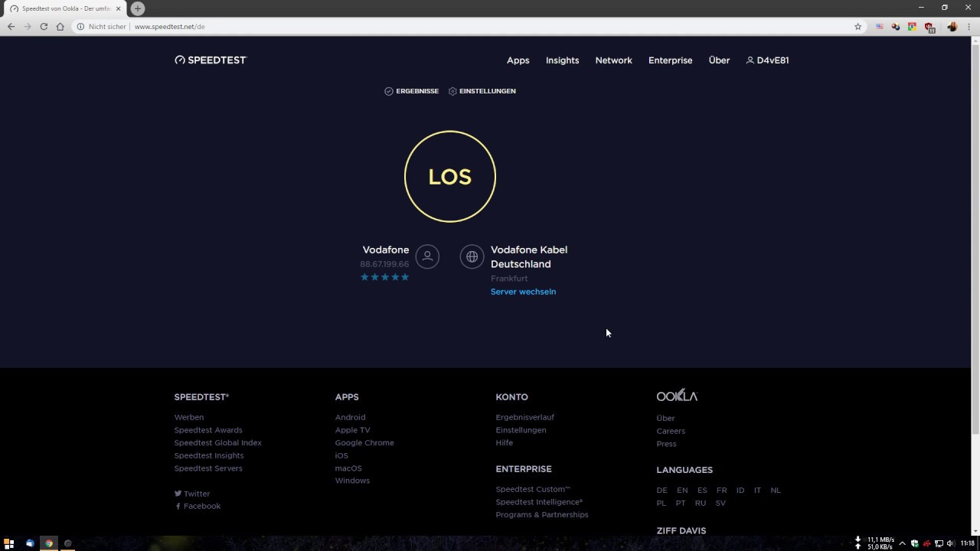Open Speedtest Awards footer link
Image resolution: width=980 pixels, height=551 pixels.
point(208,430)
